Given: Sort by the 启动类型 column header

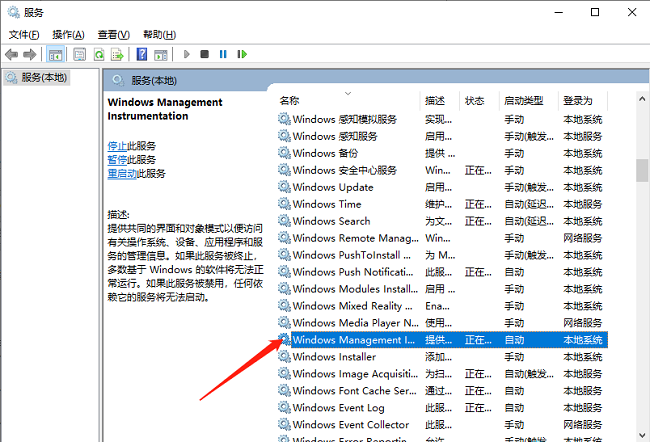Looking at the screenshot, I should click(529, 101).
